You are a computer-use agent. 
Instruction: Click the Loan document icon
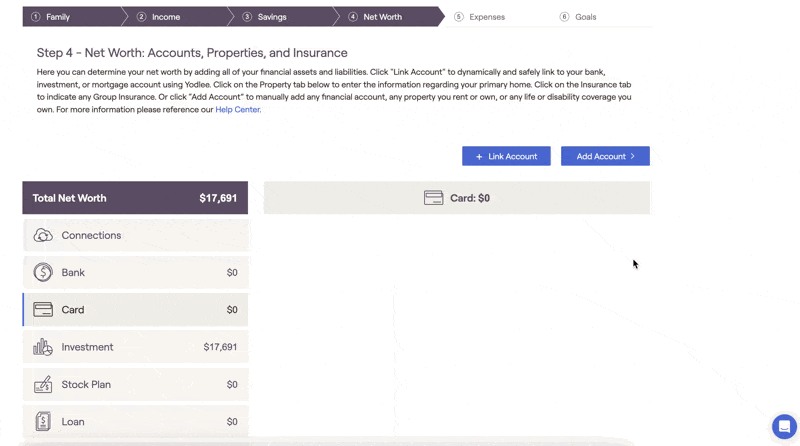point(43,422)
